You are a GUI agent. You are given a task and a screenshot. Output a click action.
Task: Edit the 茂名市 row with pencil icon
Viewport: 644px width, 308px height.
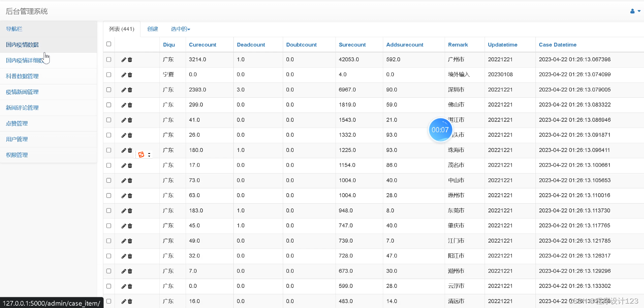pos(124,165)
